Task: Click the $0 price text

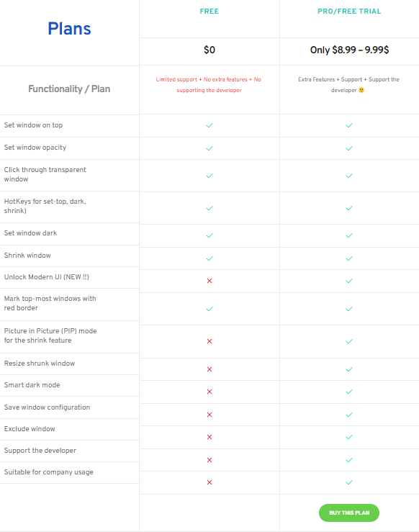Action: click(x=209, y=50)
